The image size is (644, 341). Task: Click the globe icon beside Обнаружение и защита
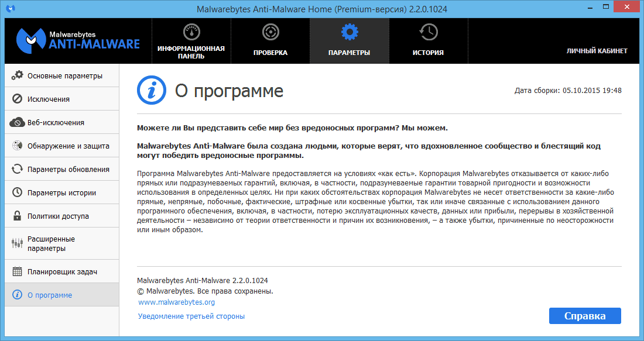point(17,146)
